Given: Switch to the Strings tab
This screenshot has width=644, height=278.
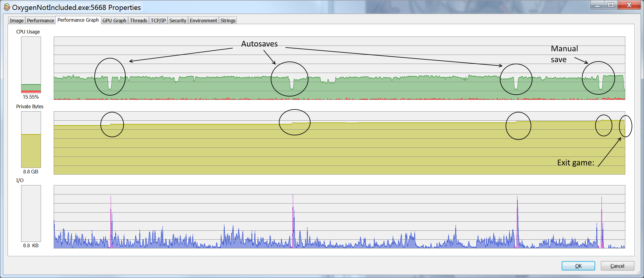Looking at the screenshot, I should point(228,21).
